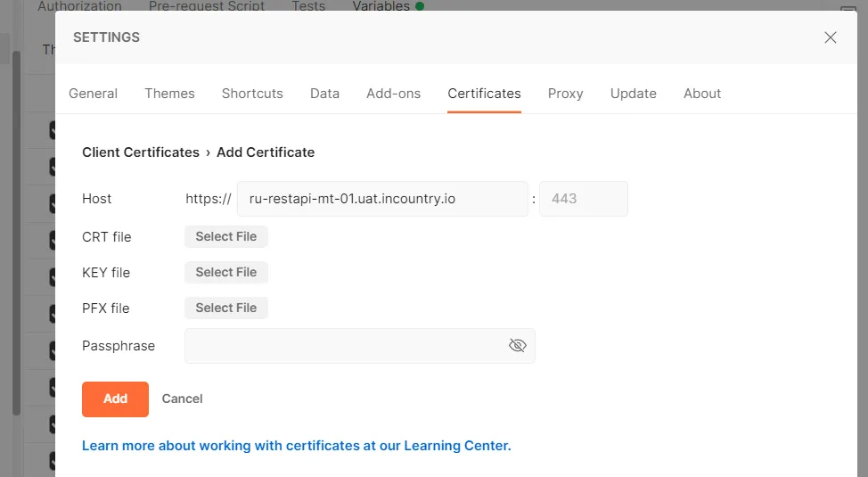Focus the Host name input field
The image size is (868, 477).
point(382,199)
